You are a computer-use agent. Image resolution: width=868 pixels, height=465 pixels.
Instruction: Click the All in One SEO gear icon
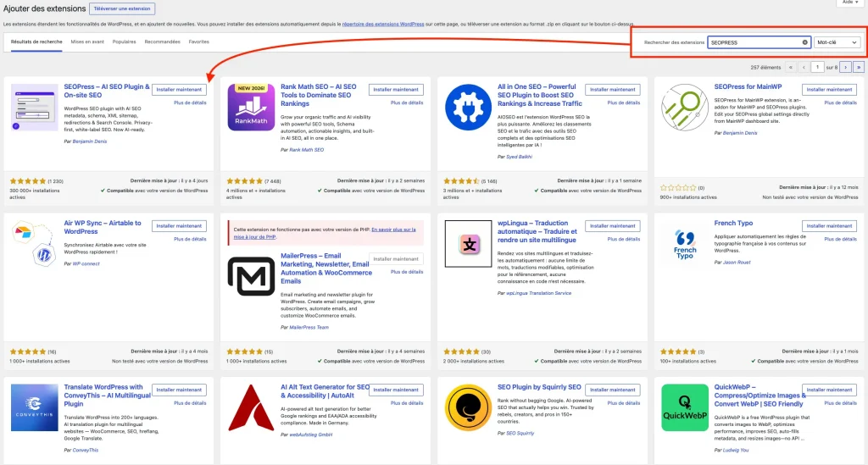click(x=468, y=108)
